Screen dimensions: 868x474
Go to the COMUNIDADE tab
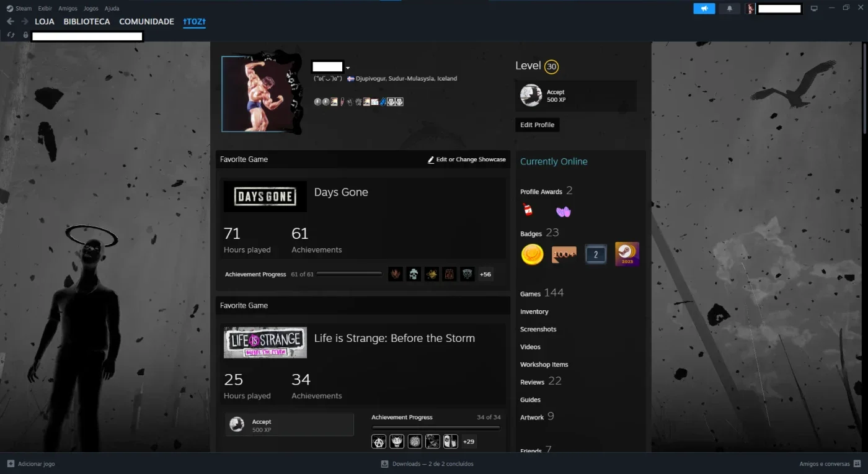click(146, 22)
